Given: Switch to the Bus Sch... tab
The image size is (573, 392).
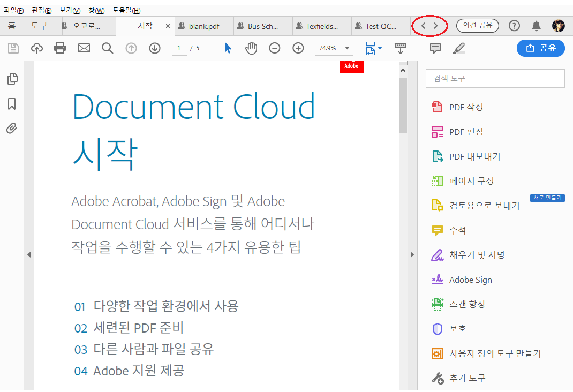Looking at the screenshot, I should [263, 26].
